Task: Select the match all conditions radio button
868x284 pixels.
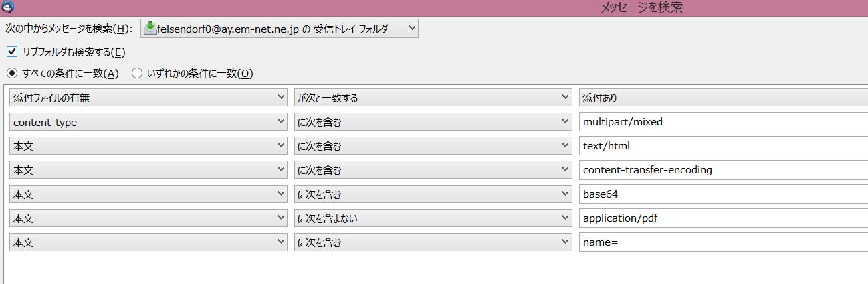Action: (x=12, y=73)
